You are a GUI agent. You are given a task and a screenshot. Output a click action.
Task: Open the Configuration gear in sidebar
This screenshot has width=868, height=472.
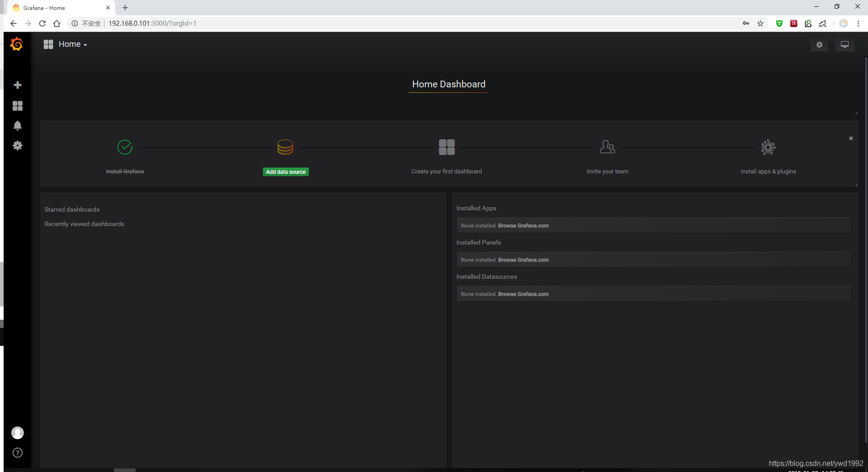[18, 146]
